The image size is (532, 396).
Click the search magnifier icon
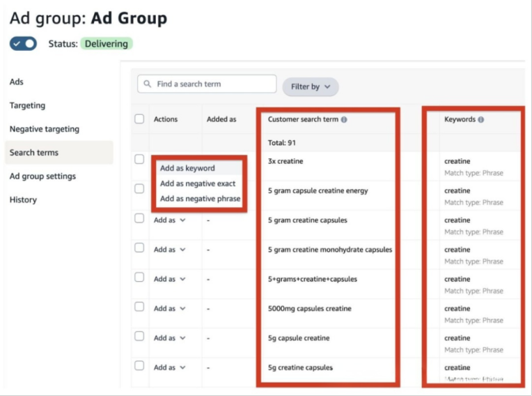click(147, 84)
